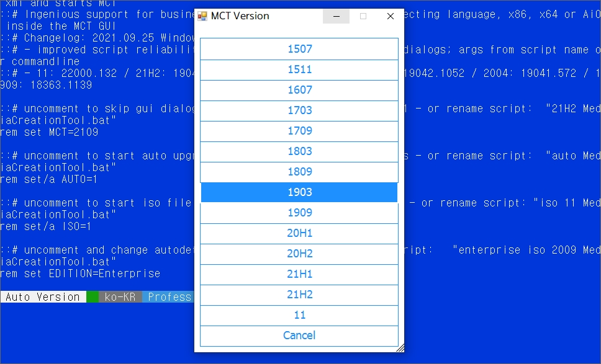Choose the 21H1 version
This screenshot has height=364, width=601.
click(x=299, y=274)
